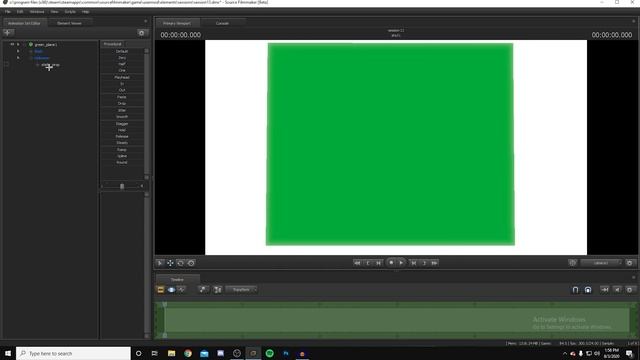Open the Edit menu
The image size is (640, 360).
[20, 12]
